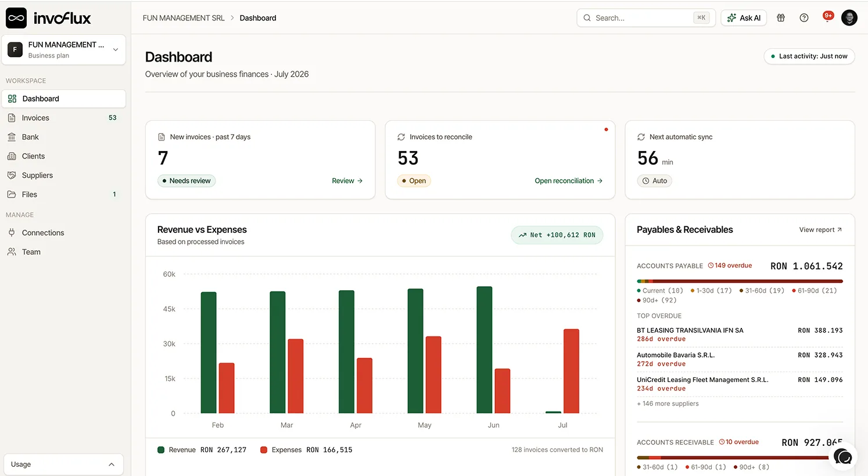Viewport: 868px width, 476px height.
Task: Open the user profile avatar
Action: tap(849, 18)
